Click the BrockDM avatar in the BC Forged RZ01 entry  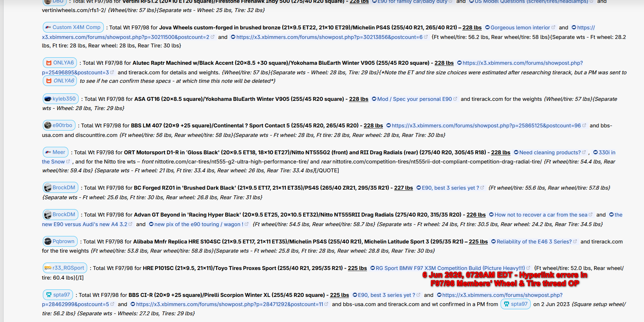pyautogui.click(x=48, y=188)
